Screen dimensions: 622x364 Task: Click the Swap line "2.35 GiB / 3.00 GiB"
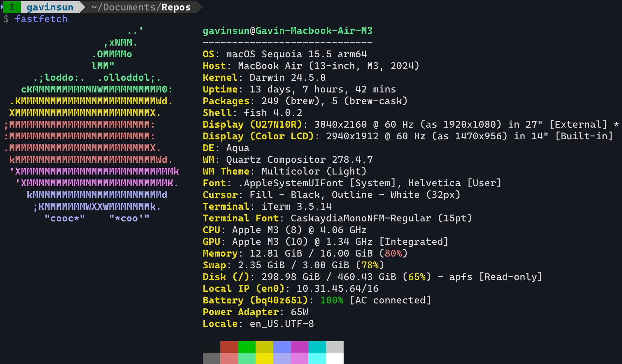tap(293, 265)
